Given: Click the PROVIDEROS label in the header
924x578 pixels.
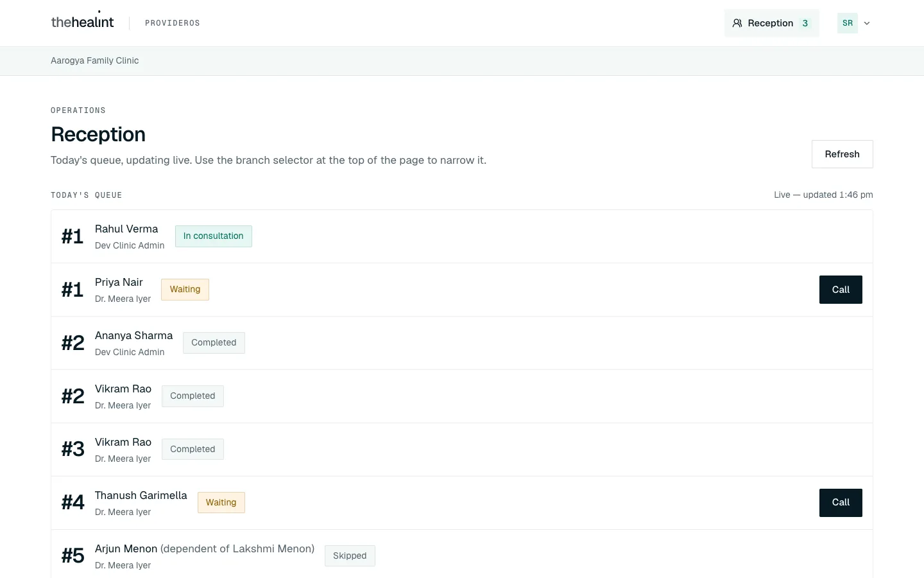Looking at the screenshot, I should (173, 23).
